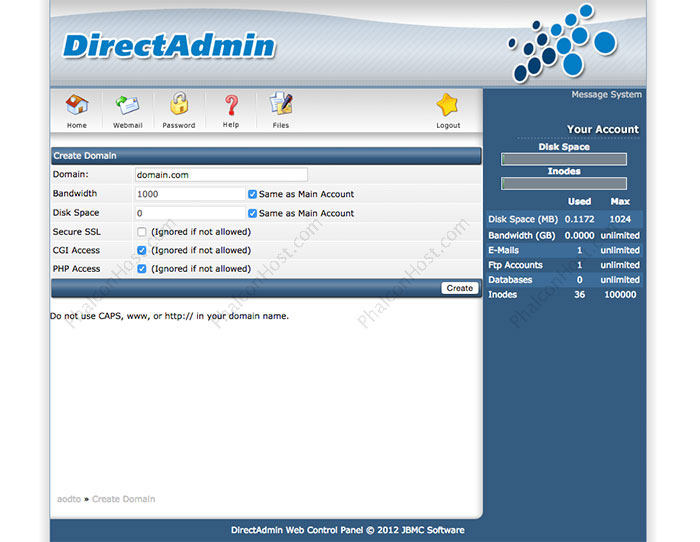
Task: Click the 0.0000 bandwidth used value
Action: coord(579,235)
